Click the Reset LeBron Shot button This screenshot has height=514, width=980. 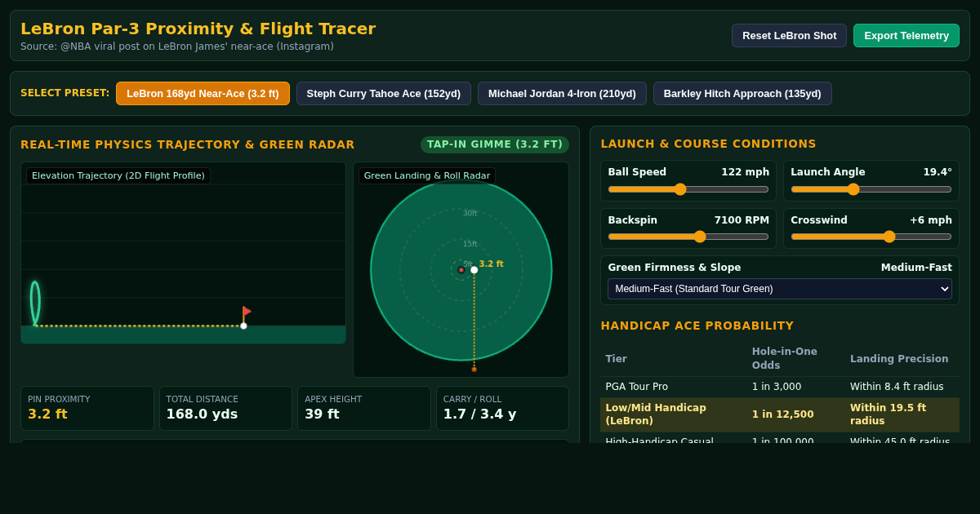click(789, 35)
